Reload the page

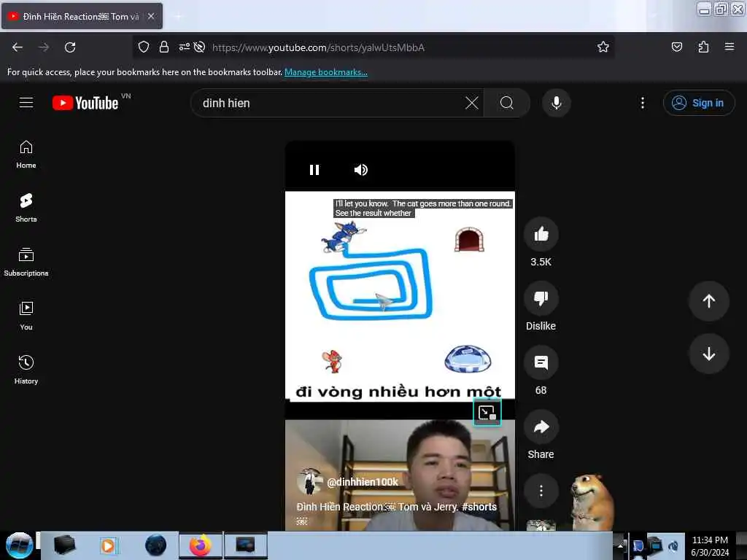point(70,47)
